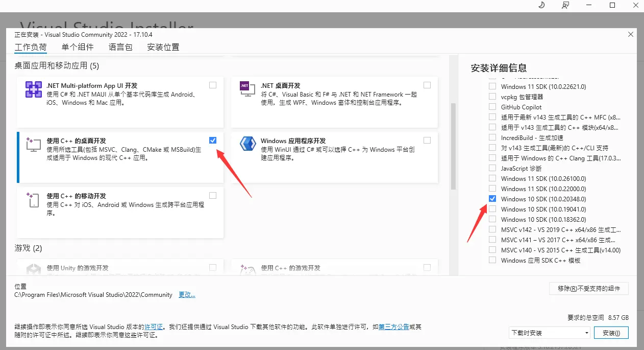Click the 使用 C++ 的移动开发 phone icon

pos(34,200)
